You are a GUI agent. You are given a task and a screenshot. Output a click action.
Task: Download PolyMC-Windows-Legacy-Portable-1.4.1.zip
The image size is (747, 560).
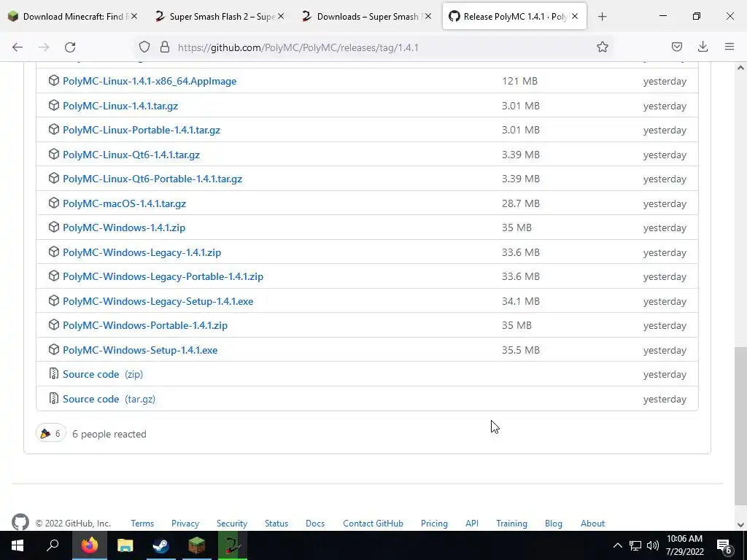(163, 276)
